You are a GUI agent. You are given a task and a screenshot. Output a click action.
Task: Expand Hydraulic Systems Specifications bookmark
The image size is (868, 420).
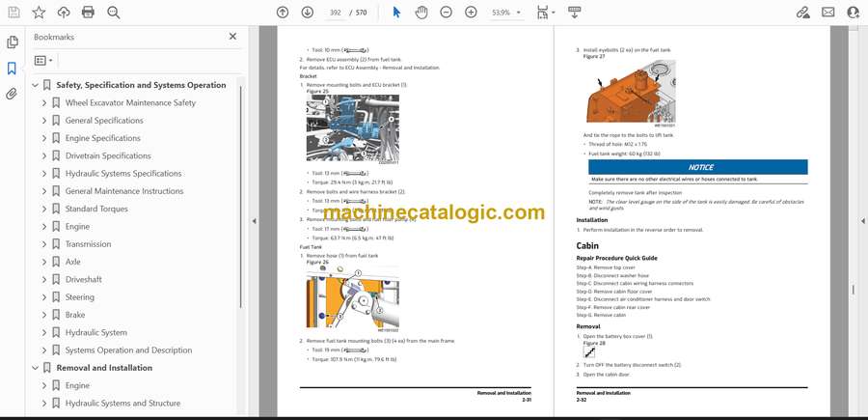[x=44, y=174]
